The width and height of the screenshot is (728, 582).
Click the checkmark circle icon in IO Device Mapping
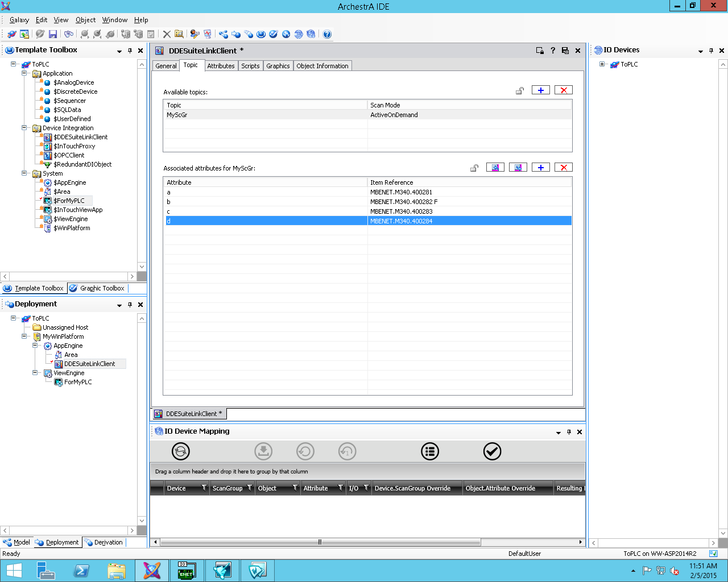492,451
